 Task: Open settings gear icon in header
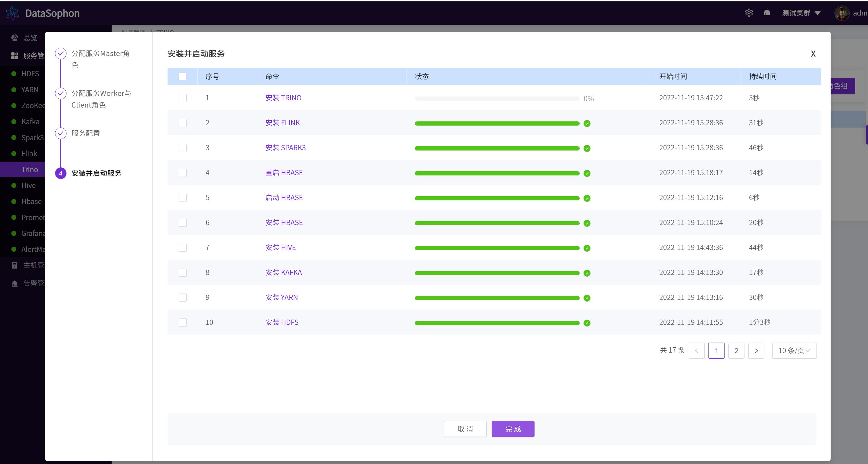point(749,13)
